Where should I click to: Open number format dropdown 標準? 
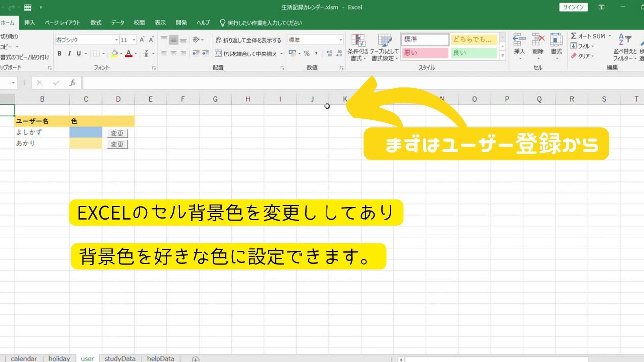click(x=340, y=40)
